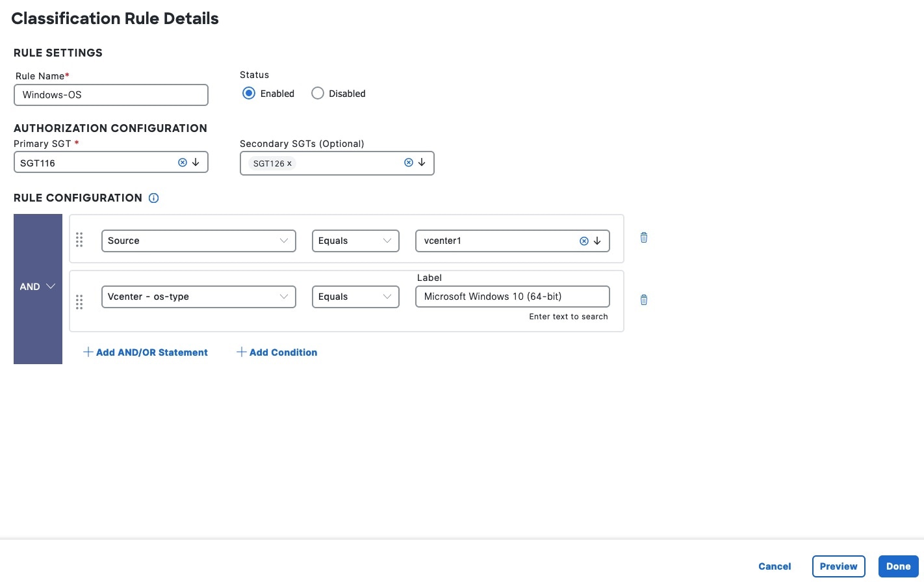The height and width of the screenshot is (582, 924).
Task: Select the Disabled status radio button
Action: pos(318,94)
